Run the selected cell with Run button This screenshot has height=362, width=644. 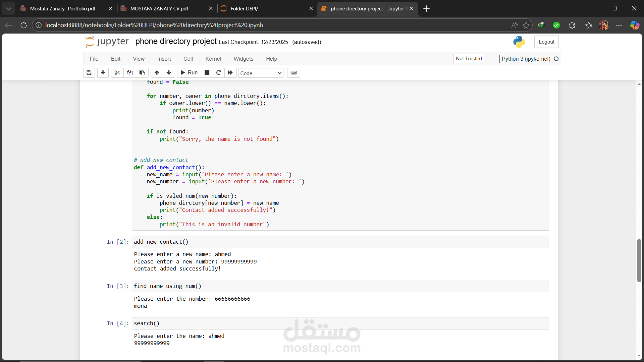tap(189, 73)
